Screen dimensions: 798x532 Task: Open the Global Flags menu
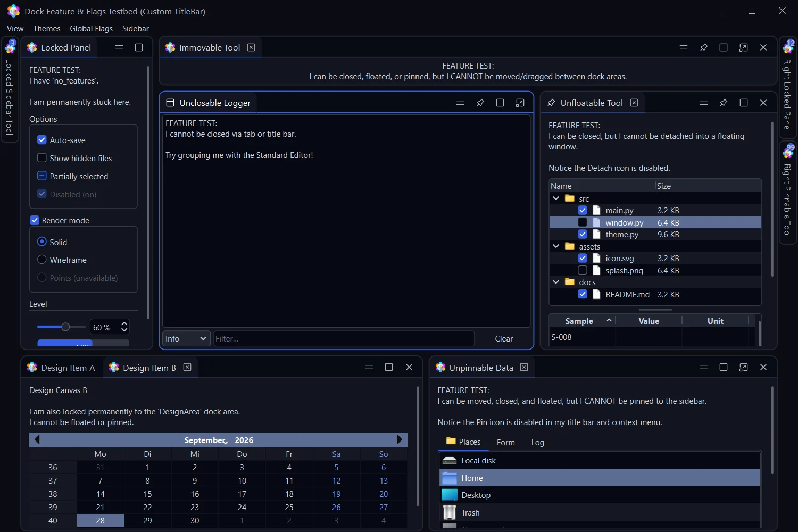(92, 28)
